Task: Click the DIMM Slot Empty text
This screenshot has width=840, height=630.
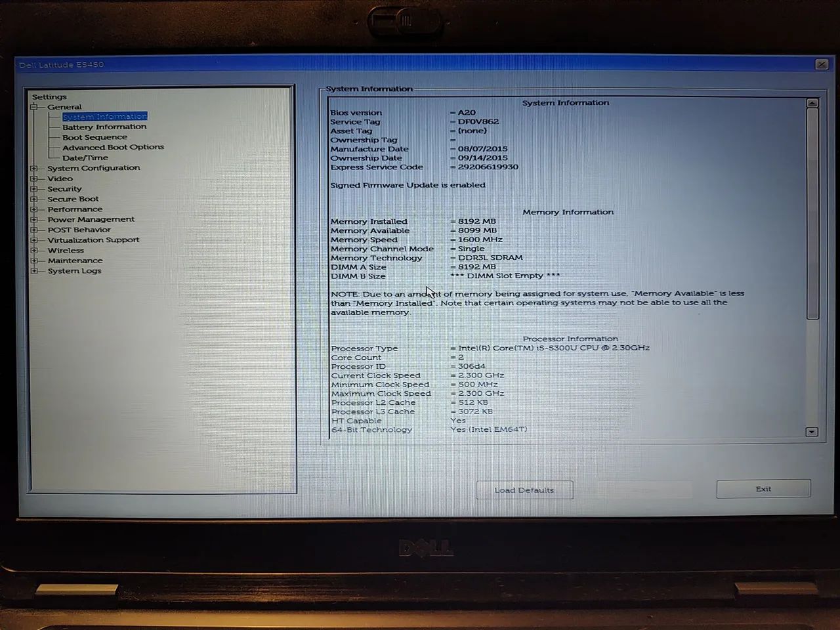Action: [505, 276]
